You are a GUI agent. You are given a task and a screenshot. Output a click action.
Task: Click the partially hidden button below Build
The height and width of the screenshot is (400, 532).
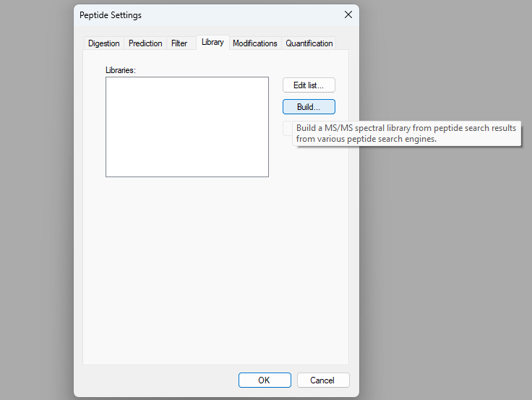tap(287, 129)
